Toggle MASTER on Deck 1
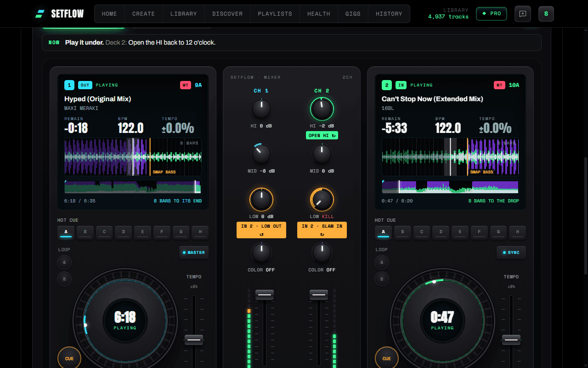Screen dimensions: 588x368 pyautogui.click(x=194, y=253)
